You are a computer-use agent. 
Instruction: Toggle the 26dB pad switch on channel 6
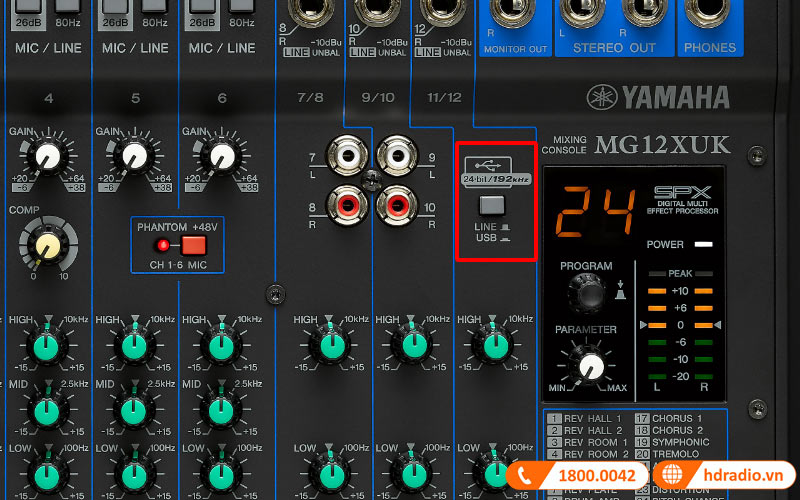click(x=202, y=6)
